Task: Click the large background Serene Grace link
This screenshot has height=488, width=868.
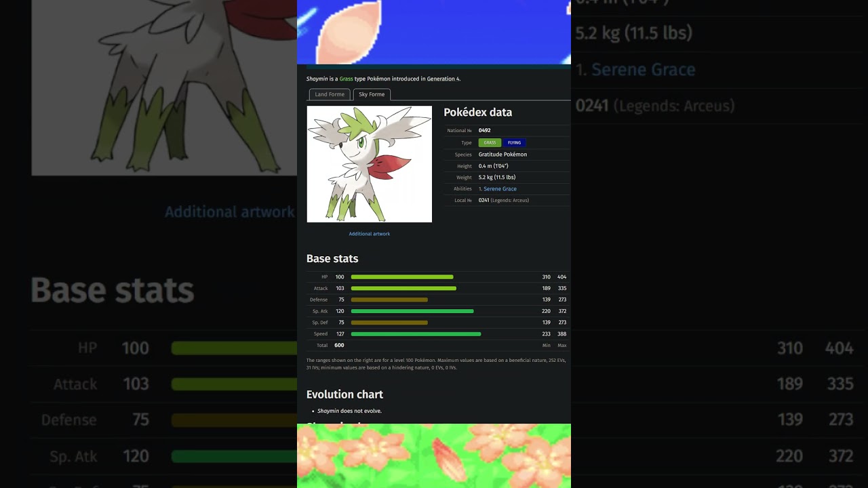Action: [644, 70]
